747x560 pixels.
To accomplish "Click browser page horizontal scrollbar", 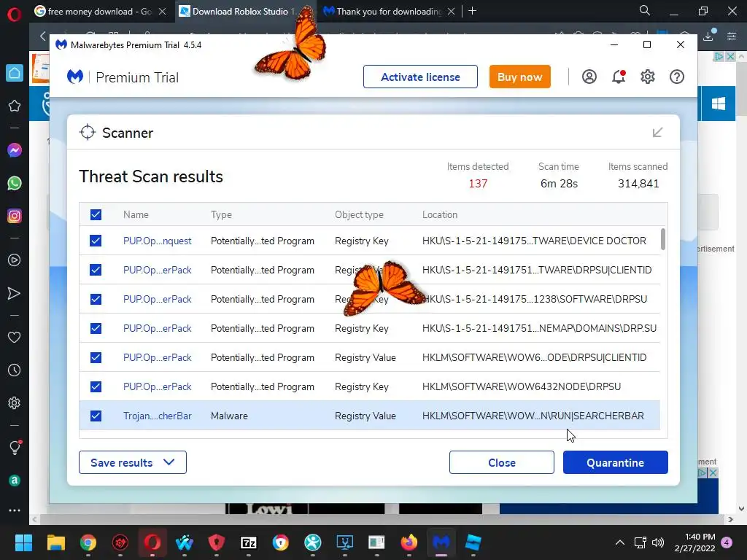I will coord(382,519).
